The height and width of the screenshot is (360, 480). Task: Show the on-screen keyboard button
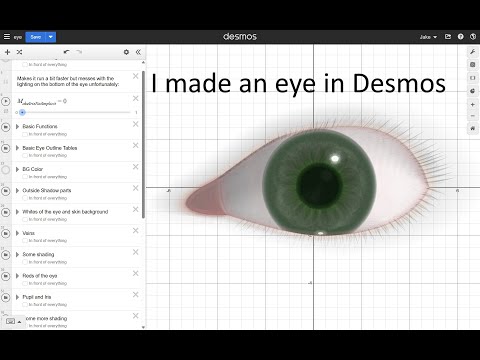[x=10, y=321]
